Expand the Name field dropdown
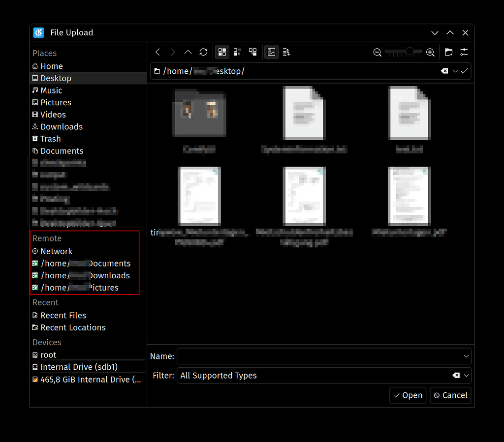The image size is (504, 442). click(466, 356)
